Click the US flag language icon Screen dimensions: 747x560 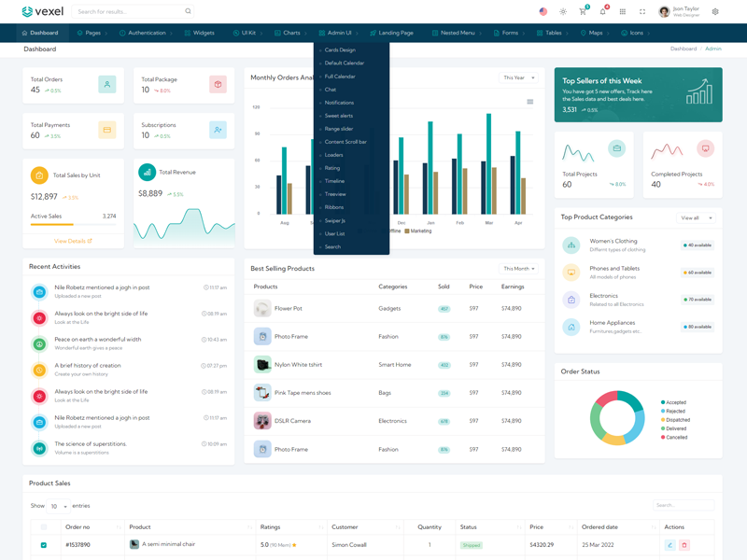pyautogui.click(x=543, y=12)
